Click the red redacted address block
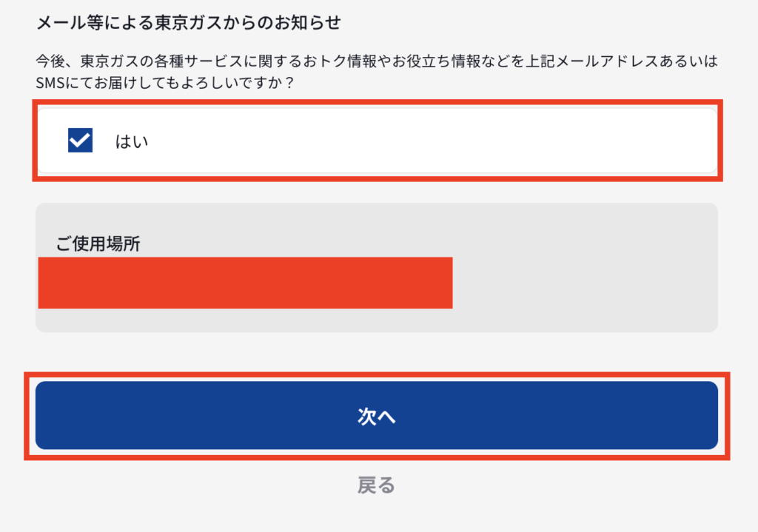The width and height of the screenshot is (758, 532). click(x=245, y=283)
